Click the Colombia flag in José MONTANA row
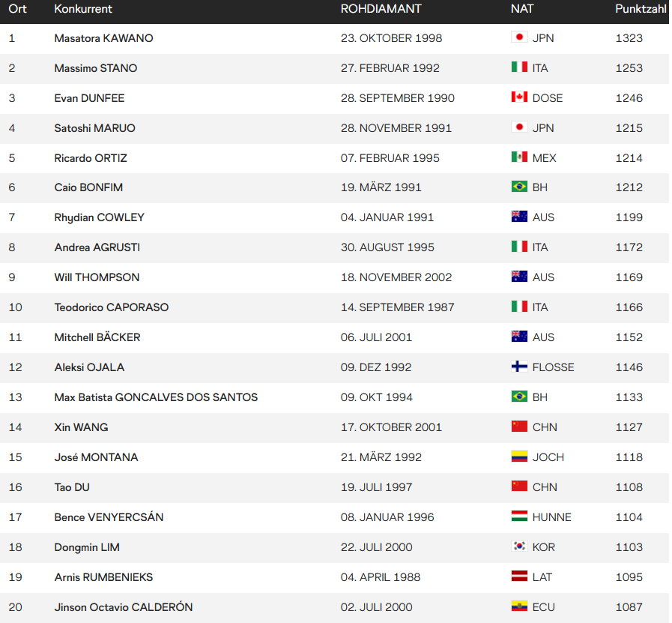 [519, 457]
